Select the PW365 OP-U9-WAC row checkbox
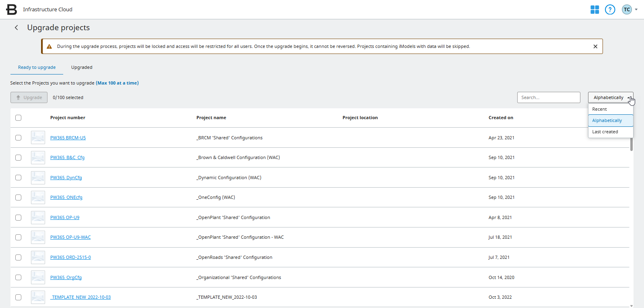Image resolution: width=644 pixels, height=308 pixels. pos(18,238)
